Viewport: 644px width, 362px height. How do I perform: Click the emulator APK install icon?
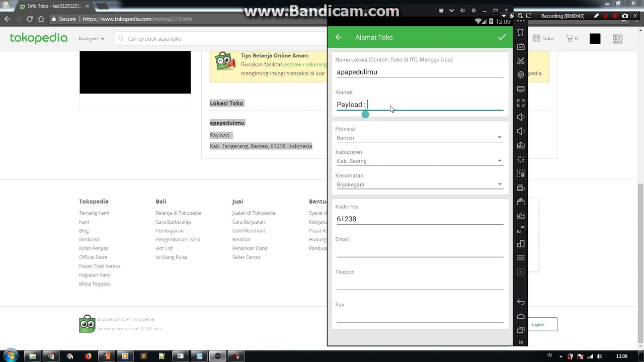click(521, 145)
